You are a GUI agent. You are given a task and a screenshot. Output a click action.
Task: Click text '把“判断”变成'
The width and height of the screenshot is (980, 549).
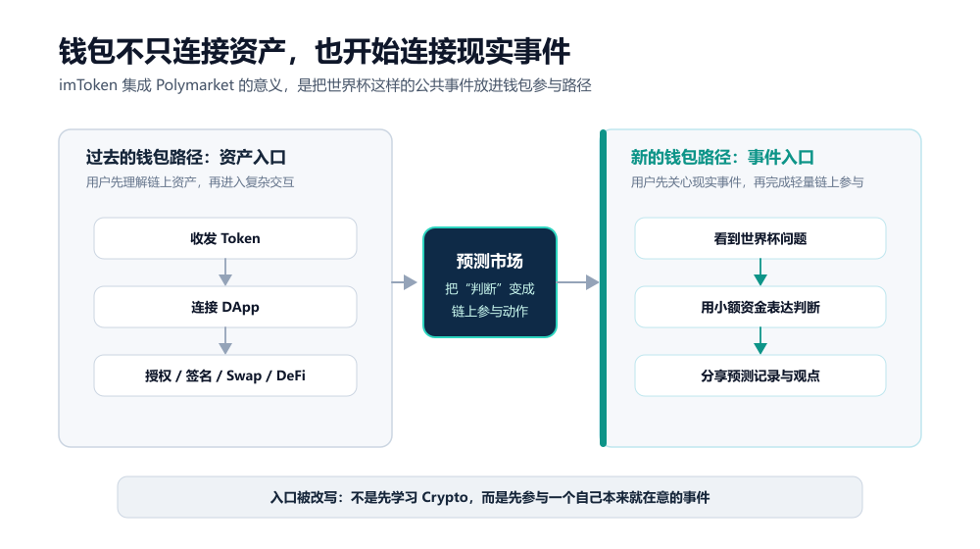click(489, 289)
